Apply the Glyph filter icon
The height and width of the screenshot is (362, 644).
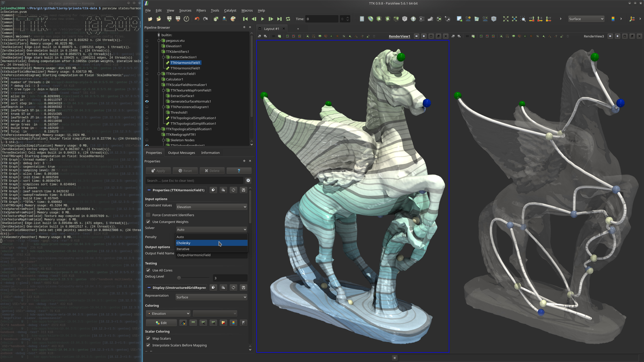click(413, 19)
